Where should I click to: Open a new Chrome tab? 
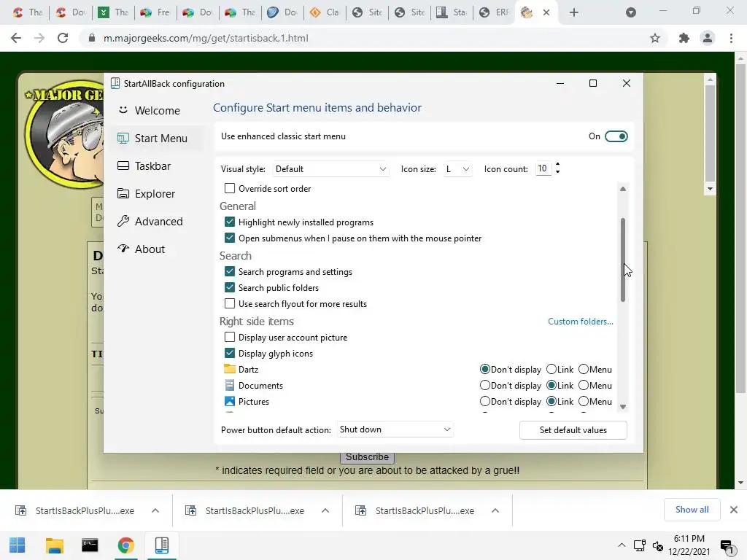click(574, 12)
